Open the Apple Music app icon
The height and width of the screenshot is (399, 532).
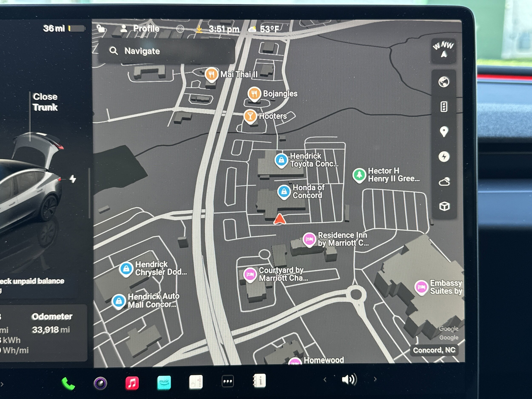point(132,383)
